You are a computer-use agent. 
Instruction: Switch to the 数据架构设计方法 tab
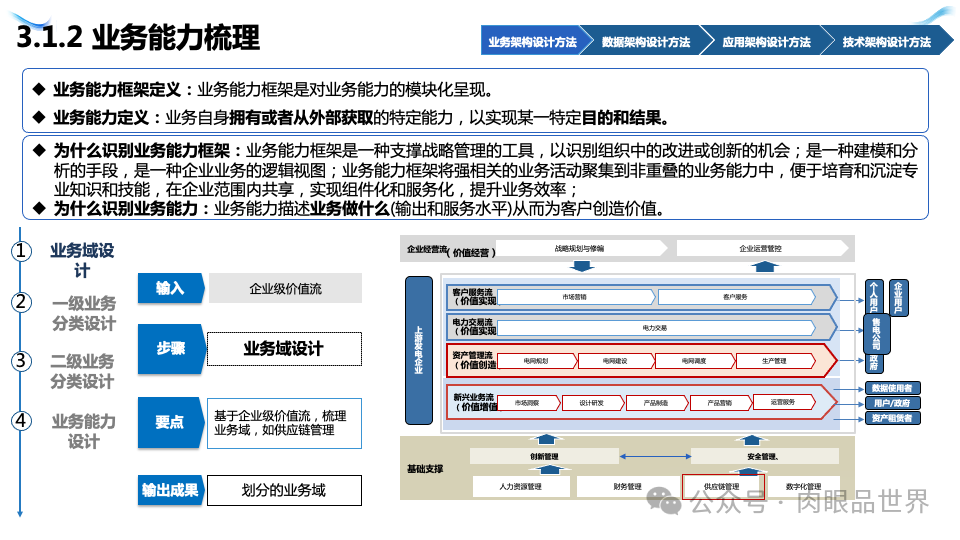click(646, 41)
